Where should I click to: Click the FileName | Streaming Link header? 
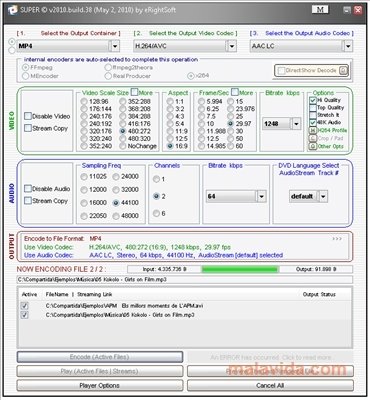[x=79, y=294]
